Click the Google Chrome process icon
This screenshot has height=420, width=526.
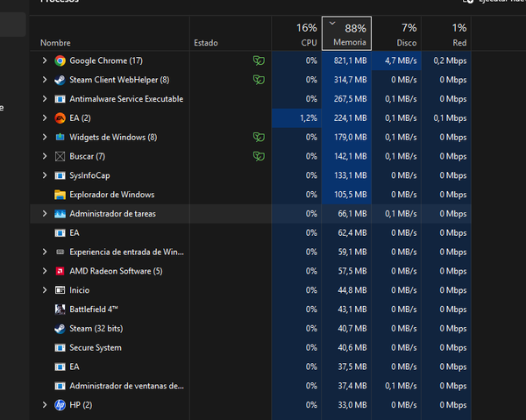point(60,61)
